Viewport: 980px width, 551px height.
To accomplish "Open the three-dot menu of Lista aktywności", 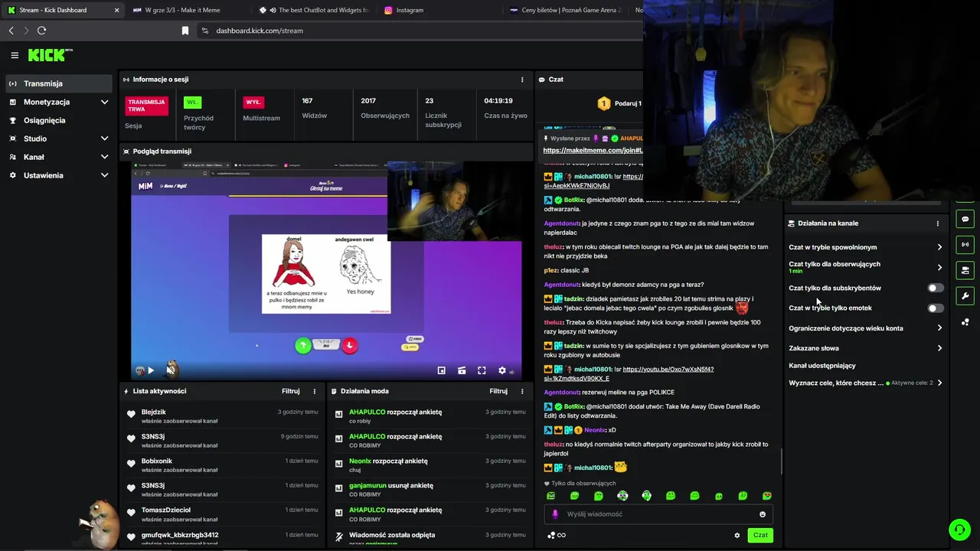I will (314, 391).
